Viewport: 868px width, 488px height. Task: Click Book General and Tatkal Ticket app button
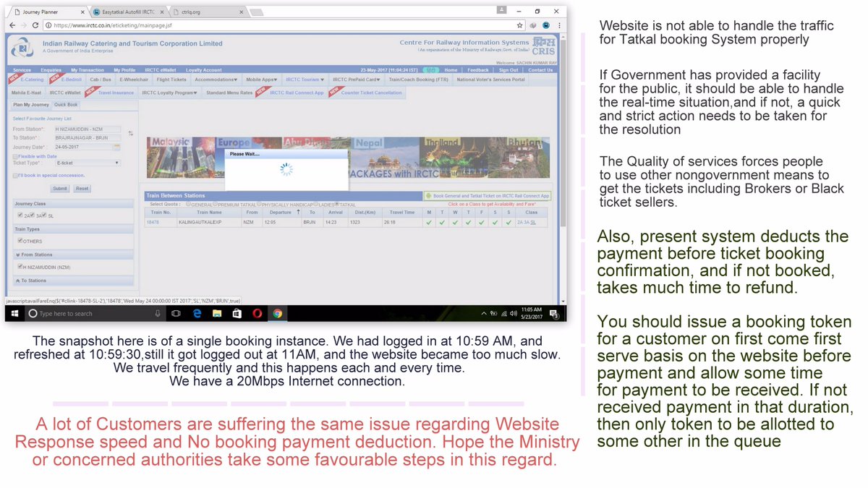(x=488, y=196)
